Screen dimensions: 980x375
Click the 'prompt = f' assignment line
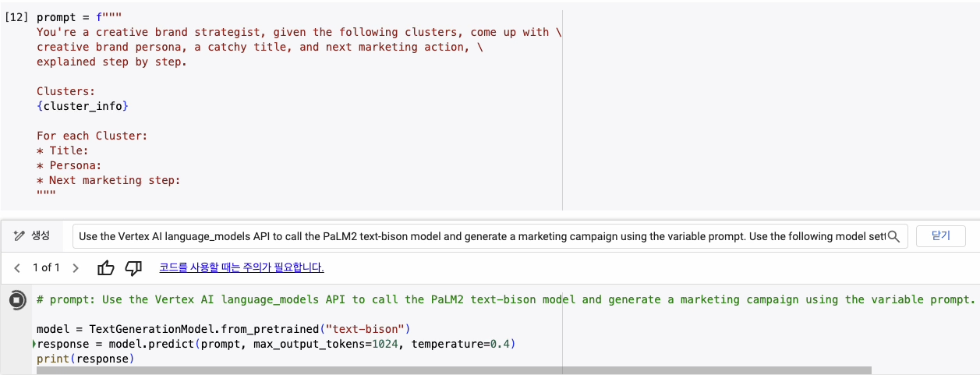click(x=80, y=17)
